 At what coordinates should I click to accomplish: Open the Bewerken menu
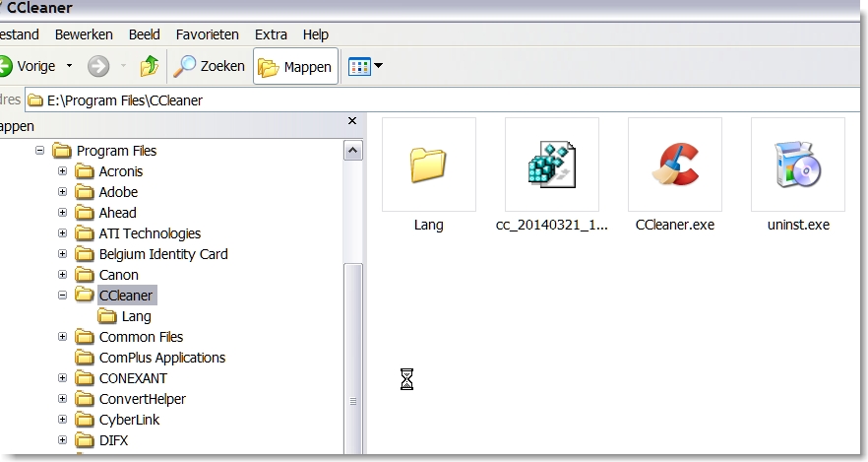84,34
